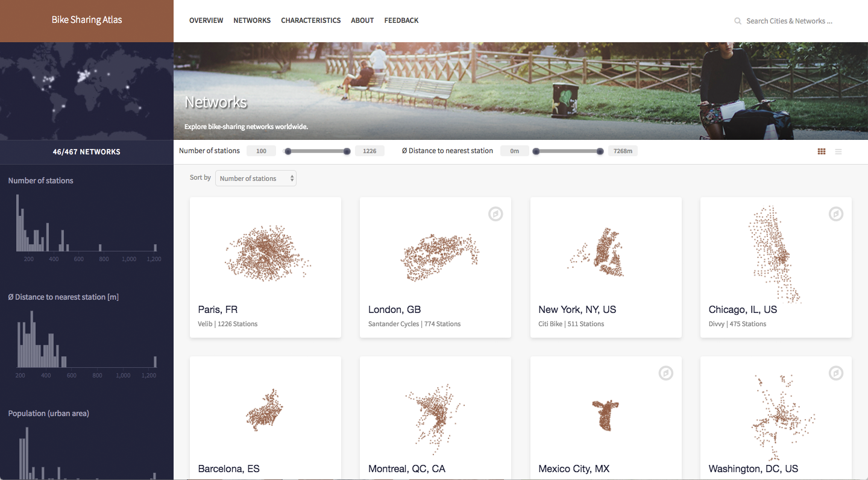Screen dimensions: 868x480
Task: Click compass icon on Chicago card
Action: coord(835,214)
